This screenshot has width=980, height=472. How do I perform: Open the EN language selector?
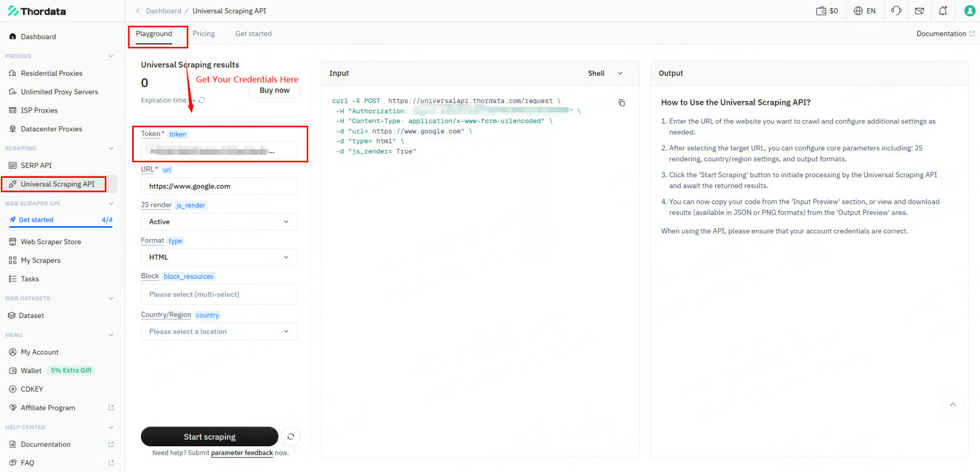pyautogui.click(x=865, y=11)
